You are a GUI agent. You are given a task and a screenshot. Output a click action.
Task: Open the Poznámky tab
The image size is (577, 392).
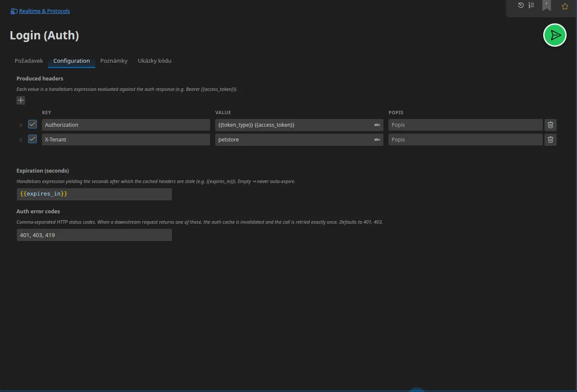tap(114, 61)
